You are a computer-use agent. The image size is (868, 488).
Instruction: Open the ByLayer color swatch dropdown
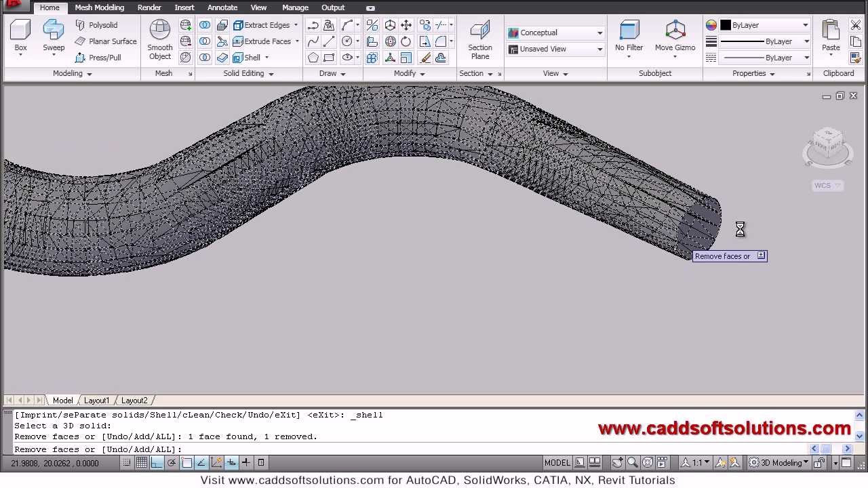pyautogui.click(x=764, y=25)
